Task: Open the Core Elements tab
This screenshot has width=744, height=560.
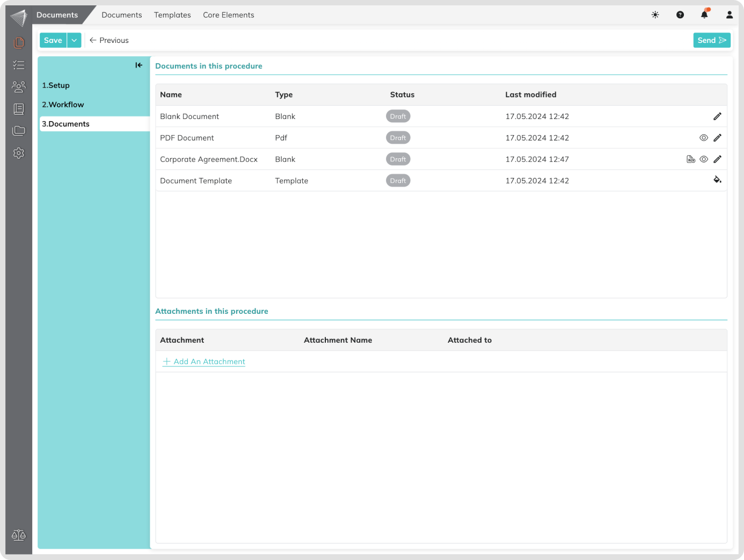Action: point(228,15)
